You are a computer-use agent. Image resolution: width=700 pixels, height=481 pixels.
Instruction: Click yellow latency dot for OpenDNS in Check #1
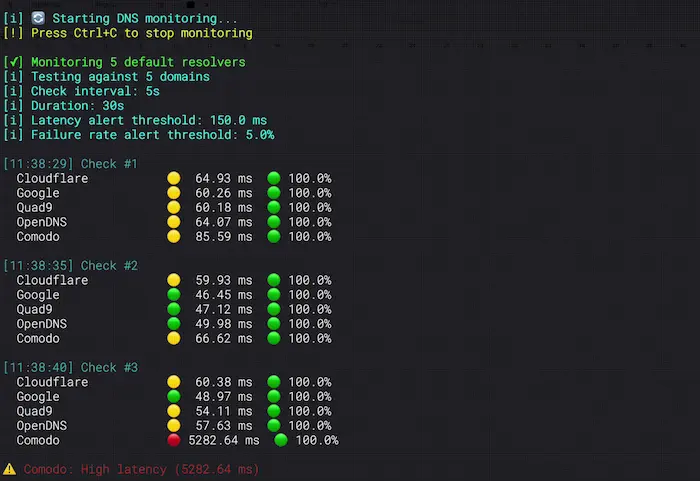coord(174,222)
